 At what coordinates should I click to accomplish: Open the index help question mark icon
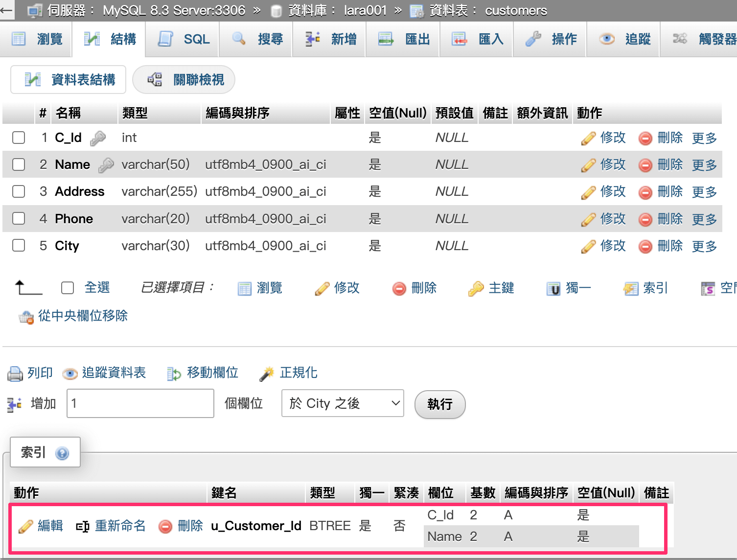[62, 453]
